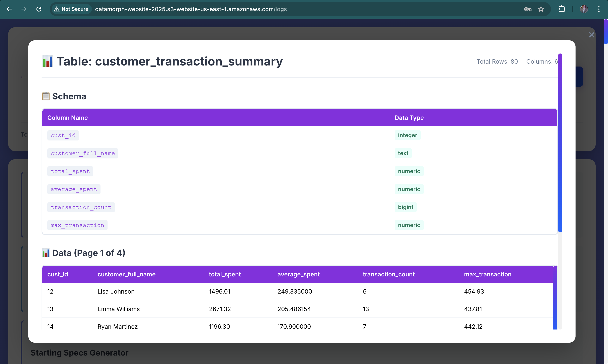Click the max_transaction data column header

pyautogui.click(x=487, y=274)
